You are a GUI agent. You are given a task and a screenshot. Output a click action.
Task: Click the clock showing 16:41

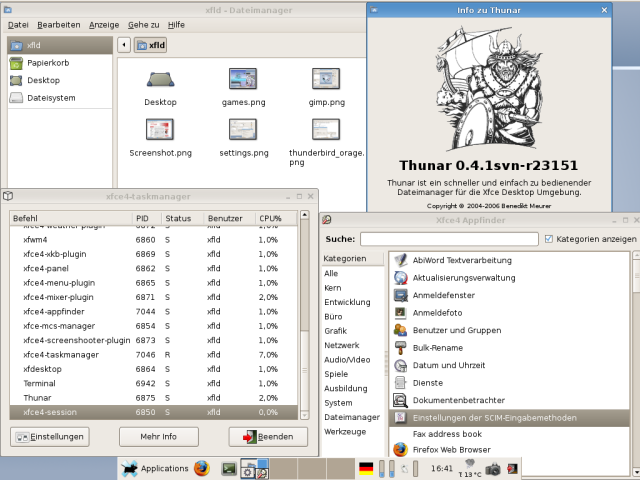[x=442, y=469]
